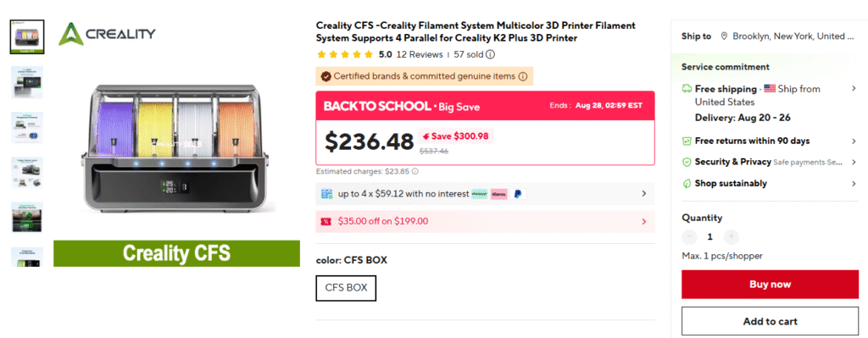The height and width of the screenshot is (338, 868).
Task: Click the info icon next to Estimated charges
Action: 415,171
